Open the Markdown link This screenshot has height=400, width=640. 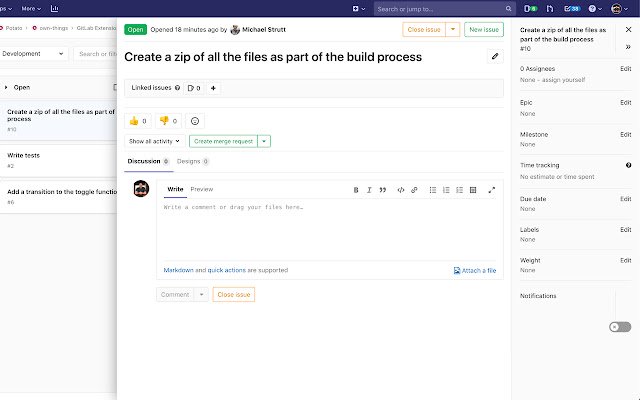[x=178, y=270]
